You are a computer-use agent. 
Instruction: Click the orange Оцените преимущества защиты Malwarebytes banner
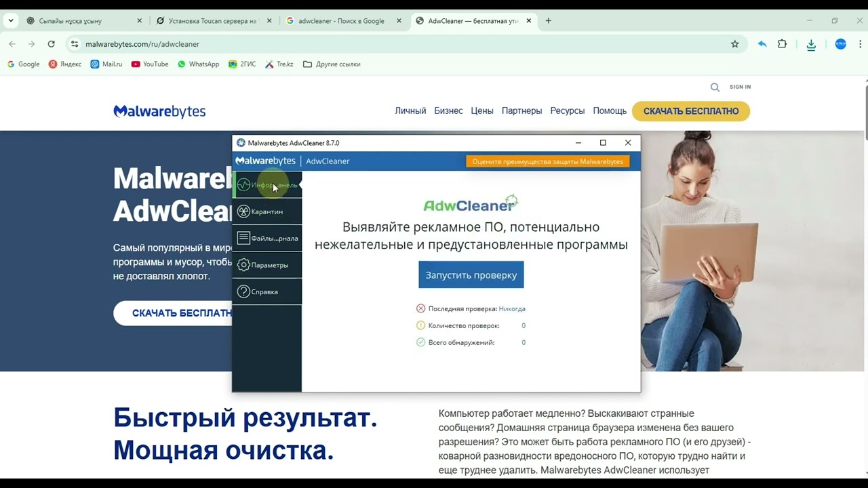tap(548, 161)
